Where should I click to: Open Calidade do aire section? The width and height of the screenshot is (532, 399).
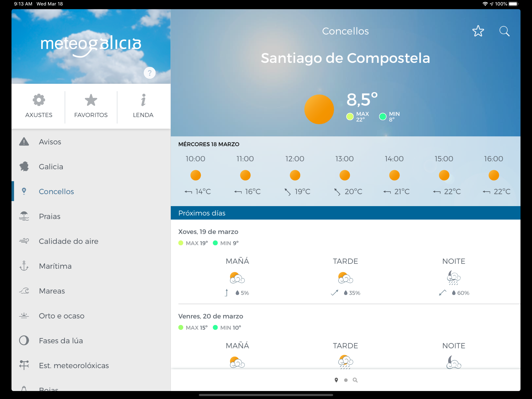point(69,241)
